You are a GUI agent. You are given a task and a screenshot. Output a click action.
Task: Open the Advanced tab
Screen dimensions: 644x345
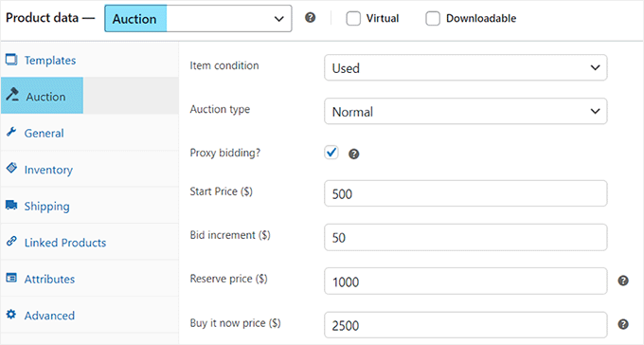tap(90, 316)
